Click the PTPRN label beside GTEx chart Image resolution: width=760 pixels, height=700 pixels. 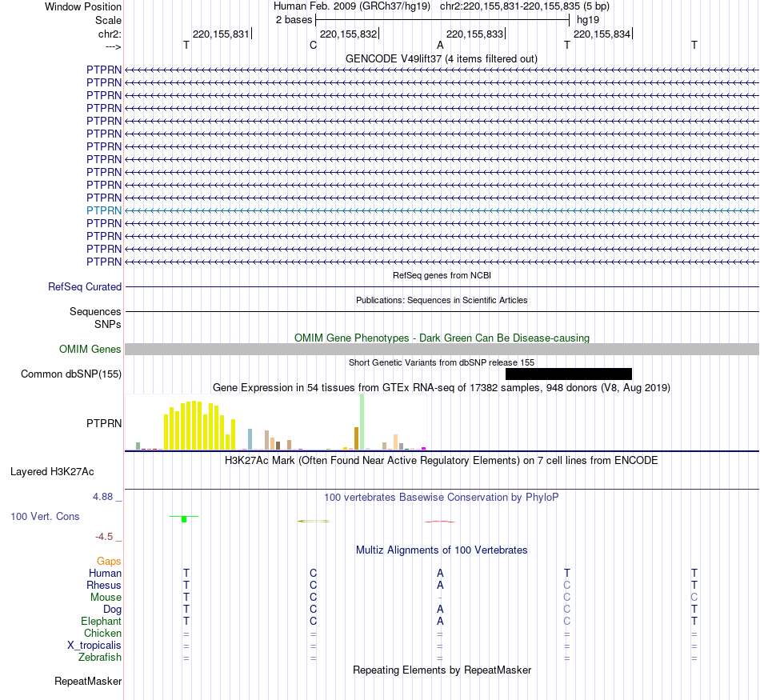104,423
